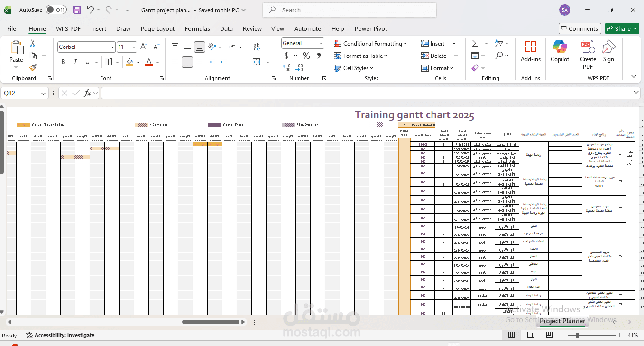The height and width of the screenshot is (346, 644).
Task: Expand the Name Box dropdown
Action: 44,93
